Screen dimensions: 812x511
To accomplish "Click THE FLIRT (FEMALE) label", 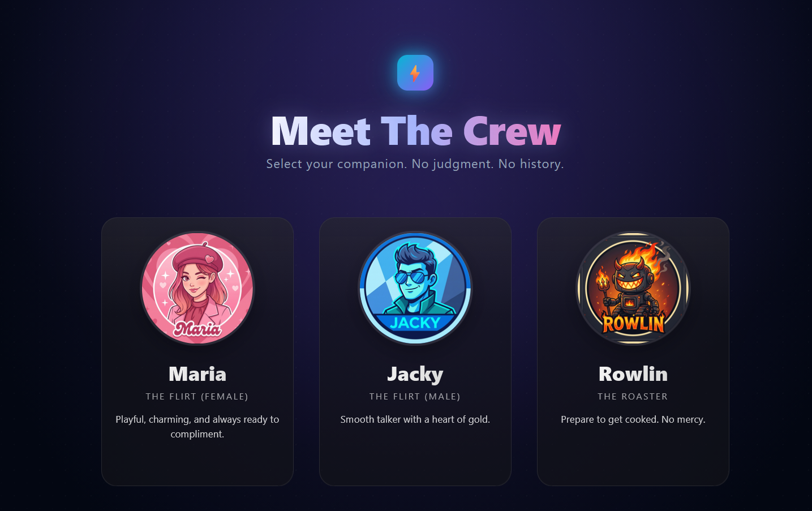I will (197, 397).
